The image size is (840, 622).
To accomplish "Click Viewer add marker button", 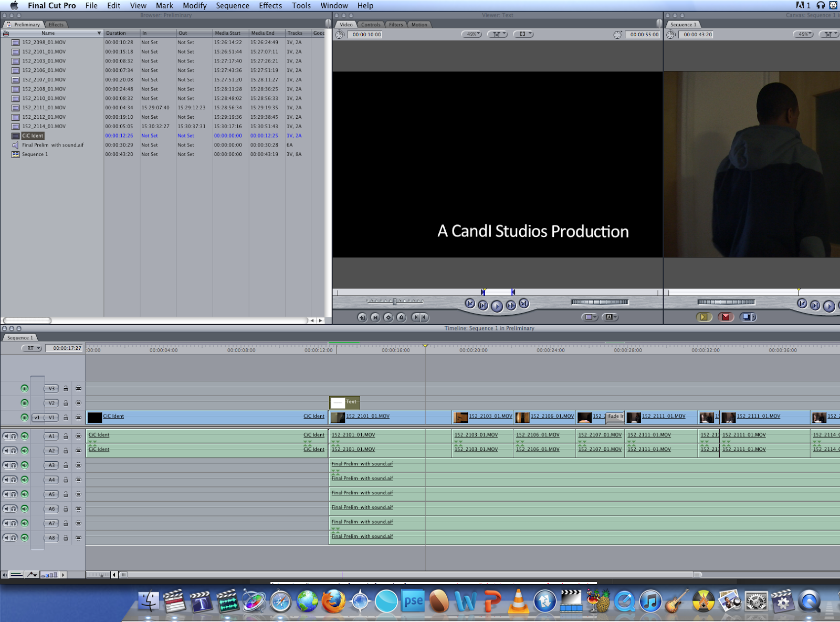I will pyautogui.click(x=401, y=317).
